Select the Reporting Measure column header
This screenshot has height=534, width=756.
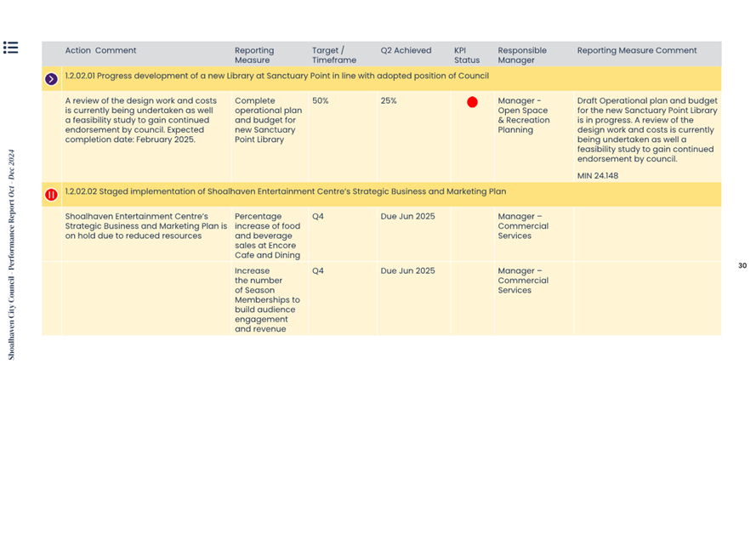pos(254,55)
